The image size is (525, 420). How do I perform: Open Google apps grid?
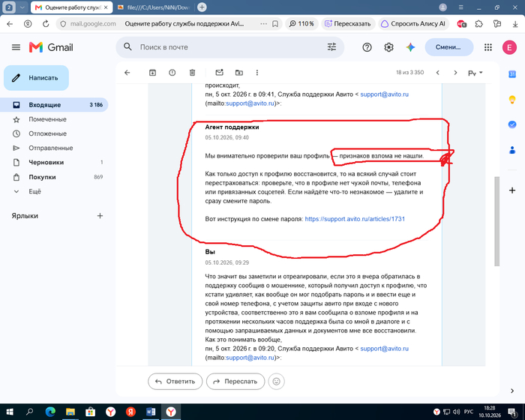pyautogui.click(x=488, y=47)
